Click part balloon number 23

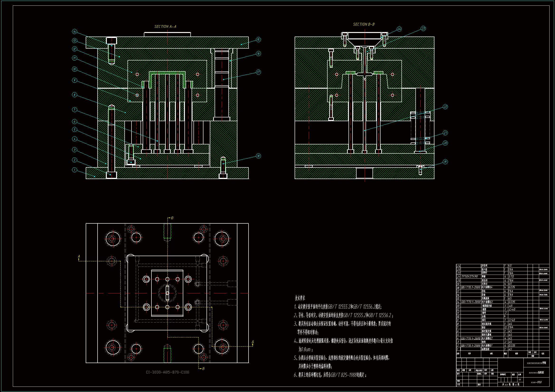(x=423, y=28)
